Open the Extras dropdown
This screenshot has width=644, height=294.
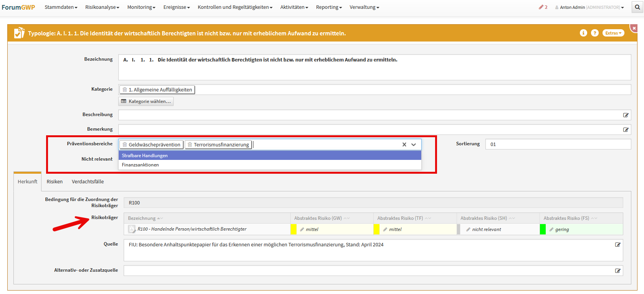coord(613,33)
